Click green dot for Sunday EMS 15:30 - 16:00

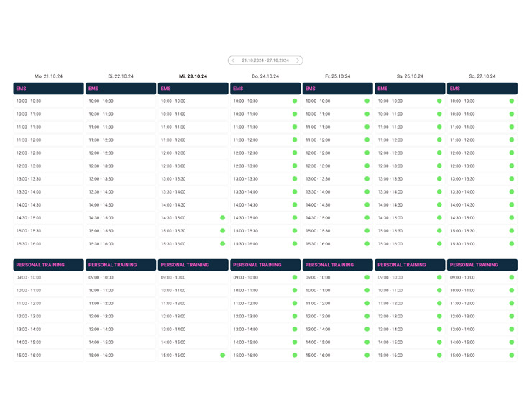(512, 243)
